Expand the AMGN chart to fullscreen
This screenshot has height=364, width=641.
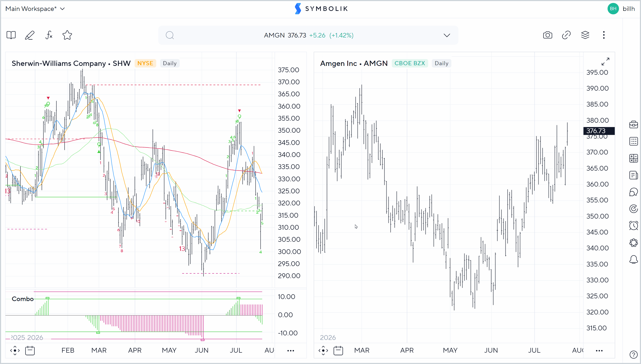(606, 62)
